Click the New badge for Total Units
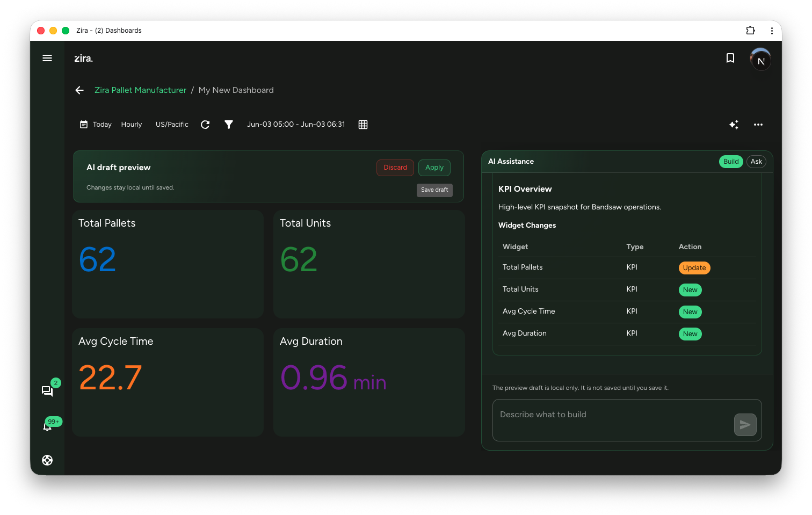This screenshot has height=515, width=812. tap(690, 290)
